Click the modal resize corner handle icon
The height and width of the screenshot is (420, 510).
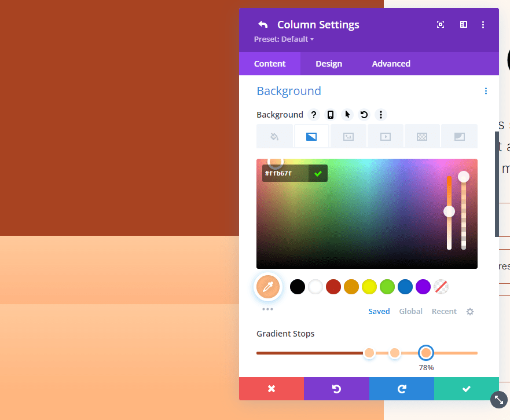pyautogui.click(x=499, y=400)
